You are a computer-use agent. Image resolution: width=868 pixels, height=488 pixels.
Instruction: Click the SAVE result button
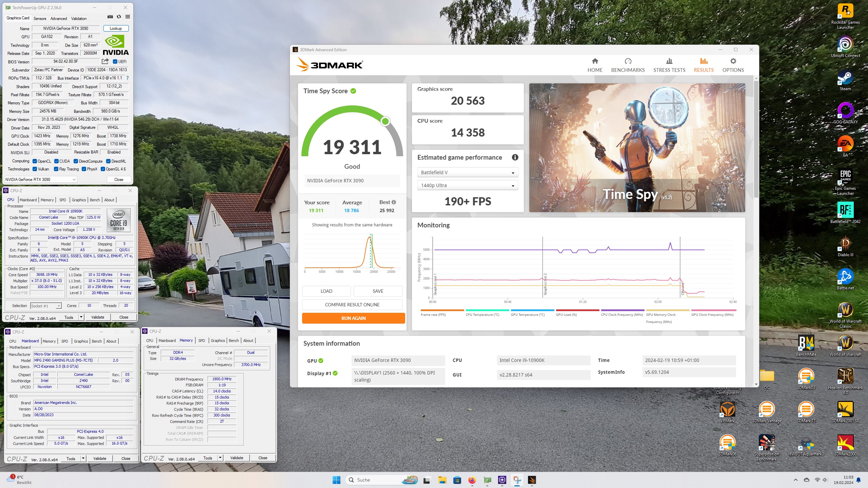(378, 291)
